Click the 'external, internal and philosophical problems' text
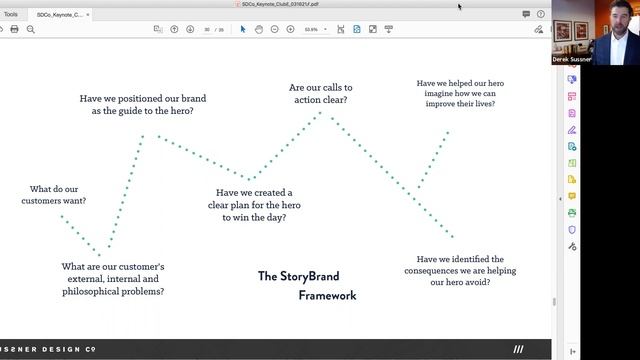 pos(113,285)
